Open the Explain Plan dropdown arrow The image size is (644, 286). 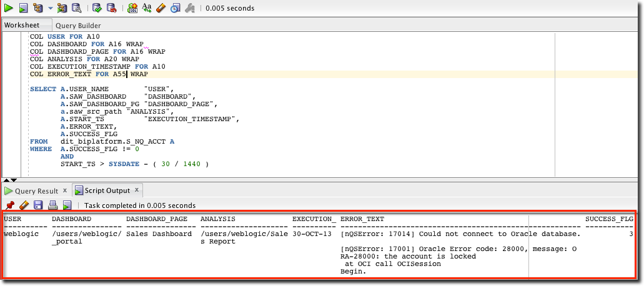click(51, 8)
